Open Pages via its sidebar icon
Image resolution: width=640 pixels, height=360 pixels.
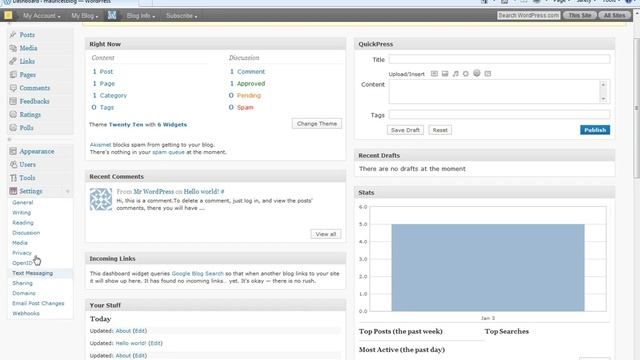click(x=13, y=75)
